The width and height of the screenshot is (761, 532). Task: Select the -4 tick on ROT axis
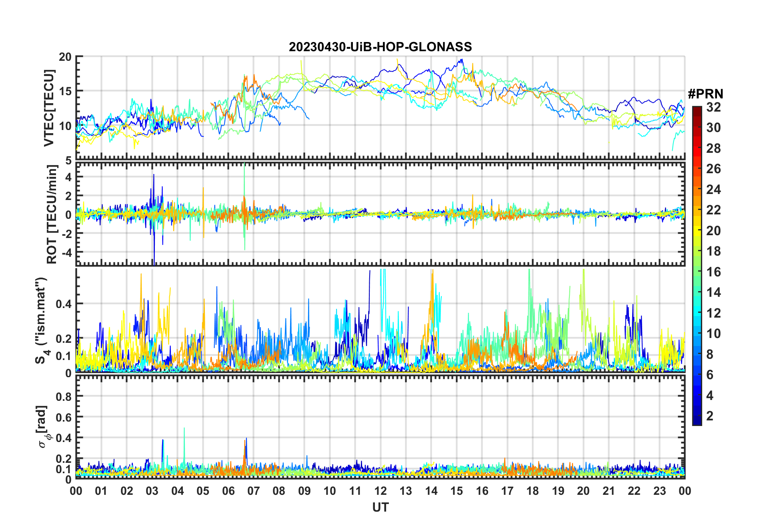(65, 253)
